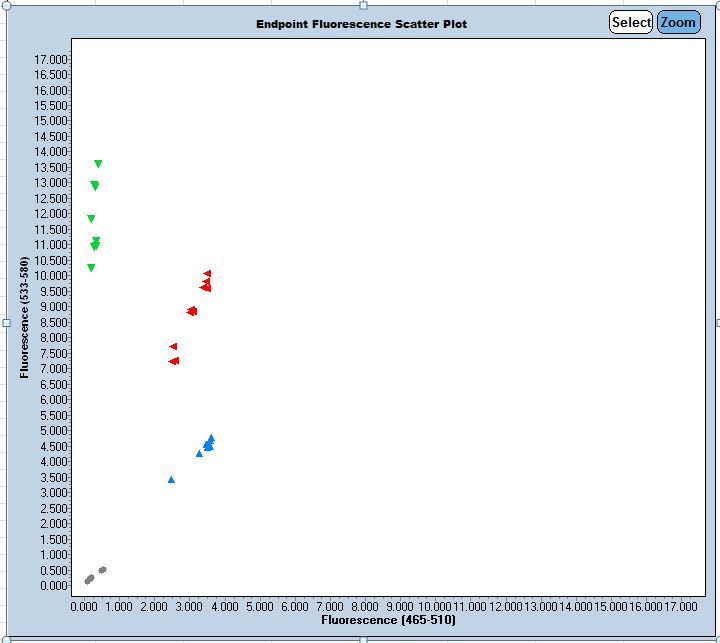Click the lowest red triangle near 7.200
720x643 pixels.
[174, 360]
